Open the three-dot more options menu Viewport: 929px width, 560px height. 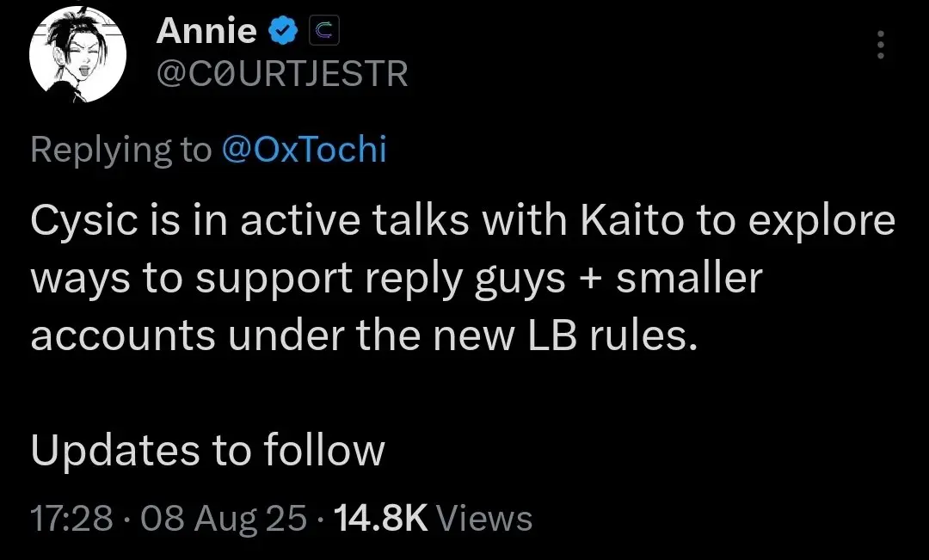(881, 45)
